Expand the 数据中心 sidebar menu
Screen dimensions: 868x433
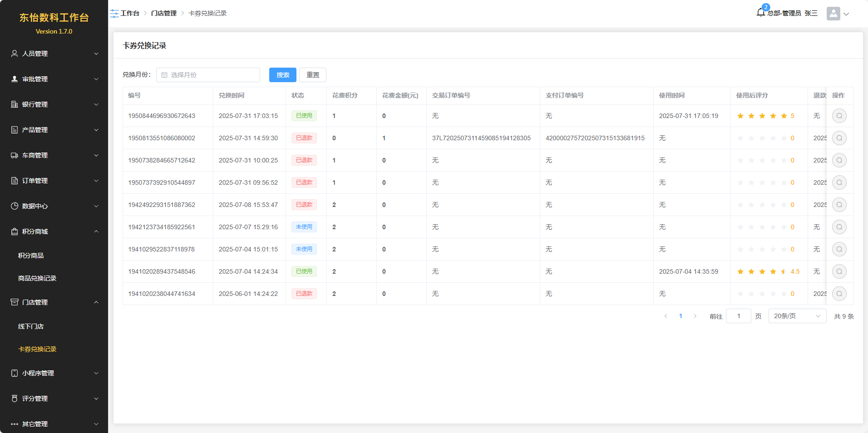[54, 206]
